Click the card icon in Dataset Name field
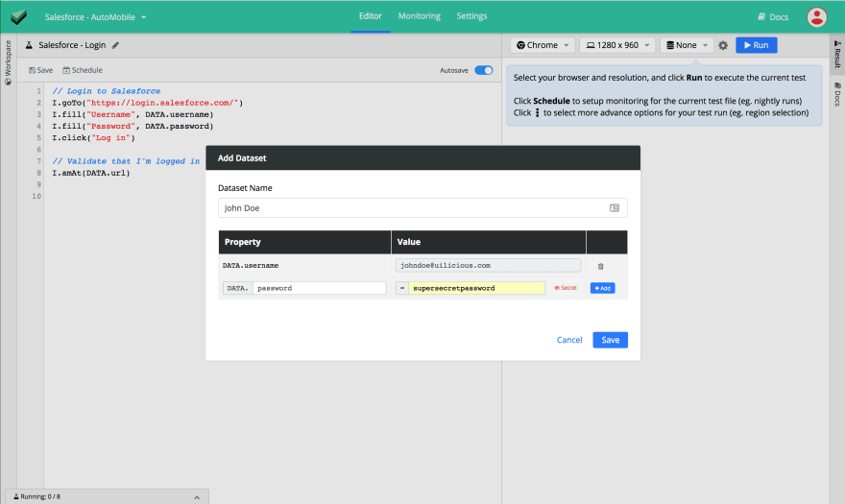The width and height of the screenshot is (845, 504). [x=615, y=208]
